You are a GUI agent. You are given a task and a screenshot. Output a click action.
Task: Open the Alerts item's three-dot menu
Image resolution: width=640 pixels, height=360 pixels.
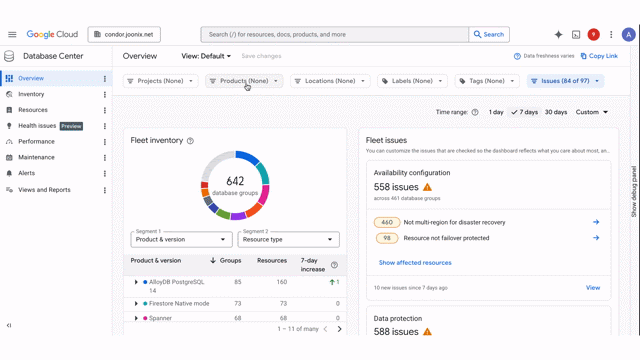point(104,173)
